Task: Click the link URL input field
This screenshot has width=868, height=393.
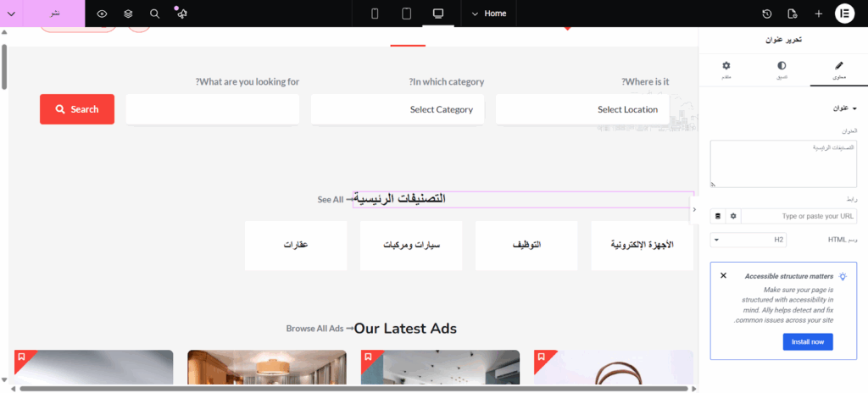Action: point(798,216)
